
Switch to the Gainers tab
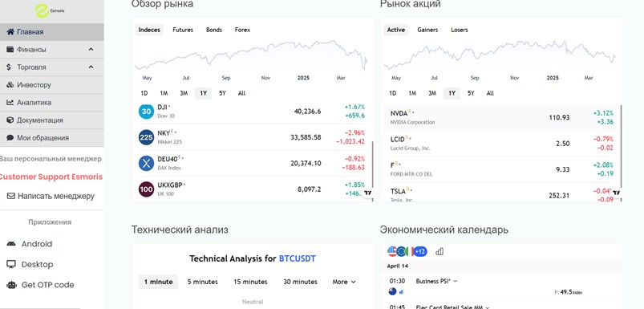pyautogui.click(x=427, y=30)
